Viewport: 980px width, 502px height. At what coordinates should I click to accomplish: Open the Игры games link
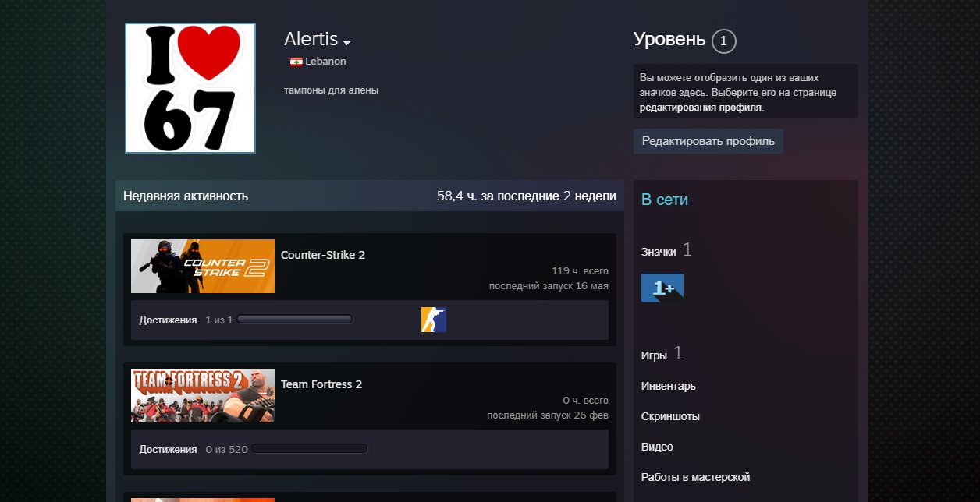[654, 355]
